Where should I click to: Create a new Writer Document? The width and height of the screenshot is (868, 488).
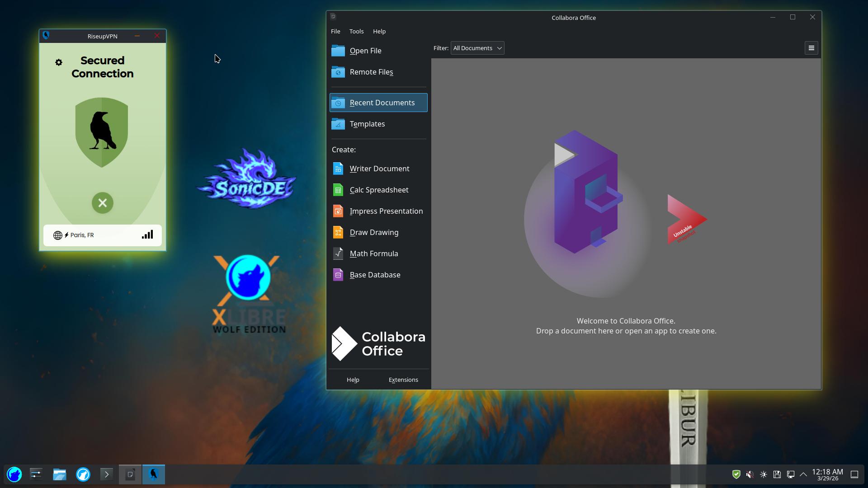coord(379,169)
